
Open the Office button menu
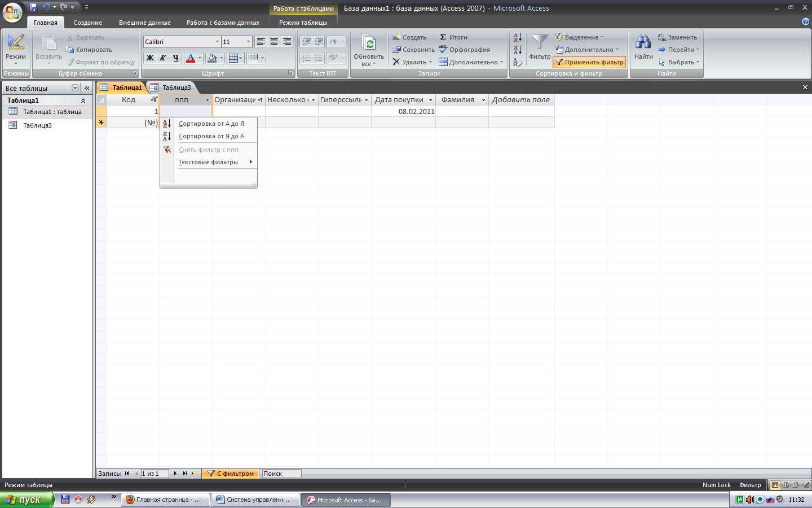click(x=12, y=12)
